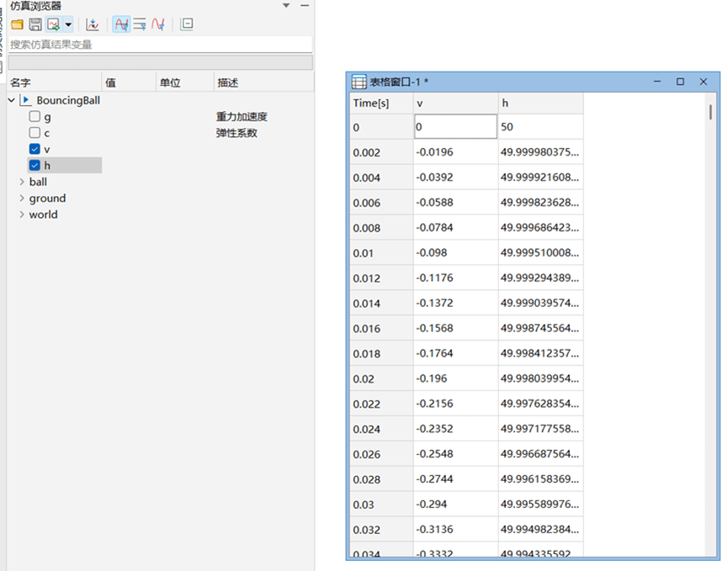The width and height of the screenshot is (728, 571).
Task: Click the save floppy disk icon
Action: click(x=35, y=24)
